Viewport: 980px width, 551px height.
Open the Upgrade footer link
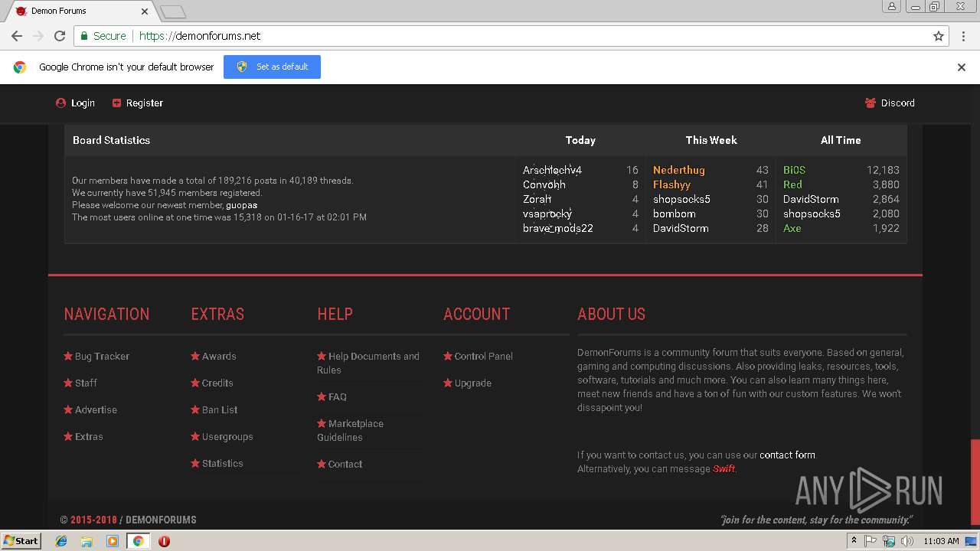(473, 383)
